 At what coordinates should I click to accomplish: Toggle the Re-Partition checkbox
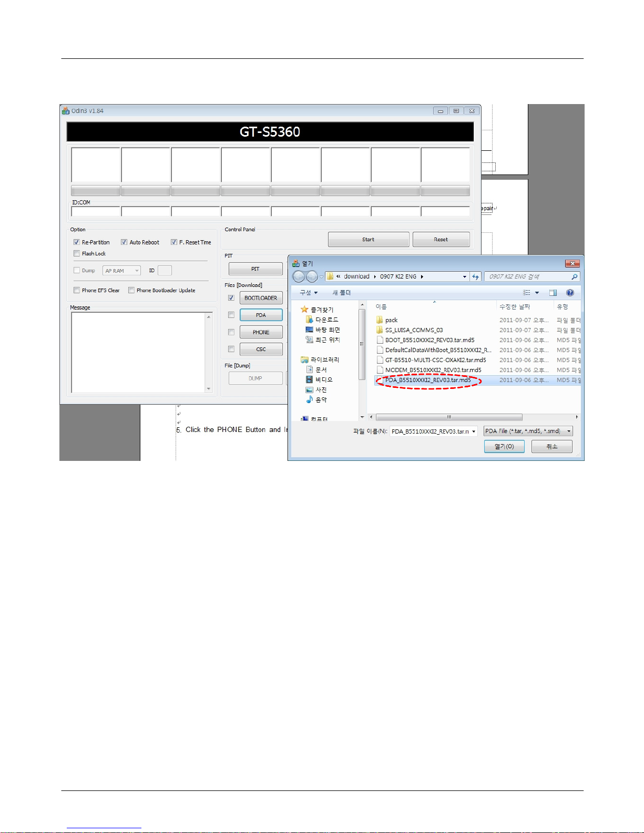[x=77, y=242]
